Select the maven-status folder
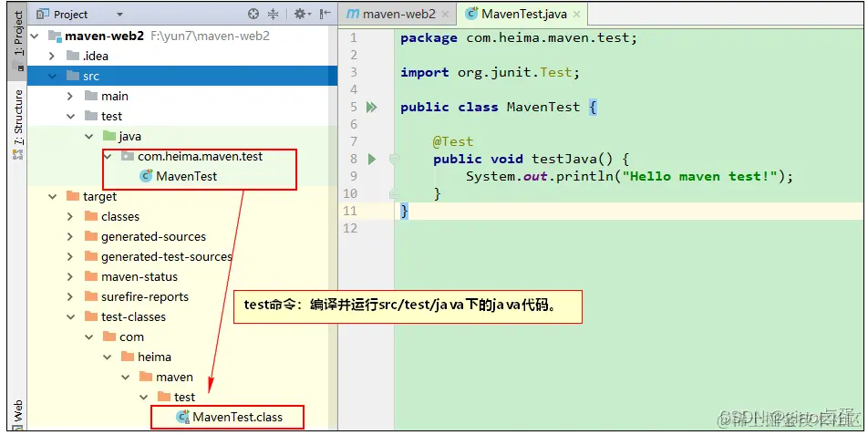Image resolution: width=868 pixels, height=435 pixels. pyautogui.click(x=139, y=276)
